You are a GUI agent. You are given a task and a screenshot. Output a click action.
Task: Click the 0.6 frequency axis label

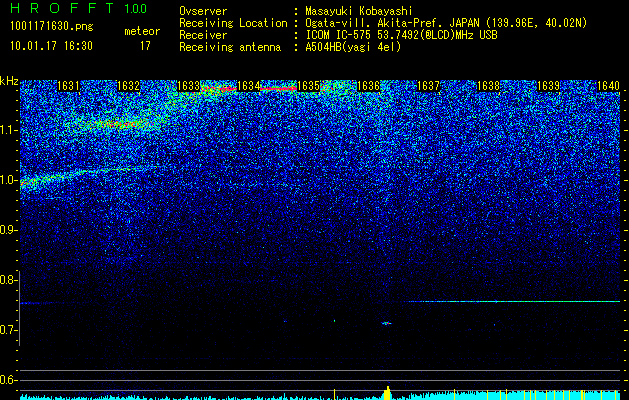pyautogui.click(x=8, y=380)
